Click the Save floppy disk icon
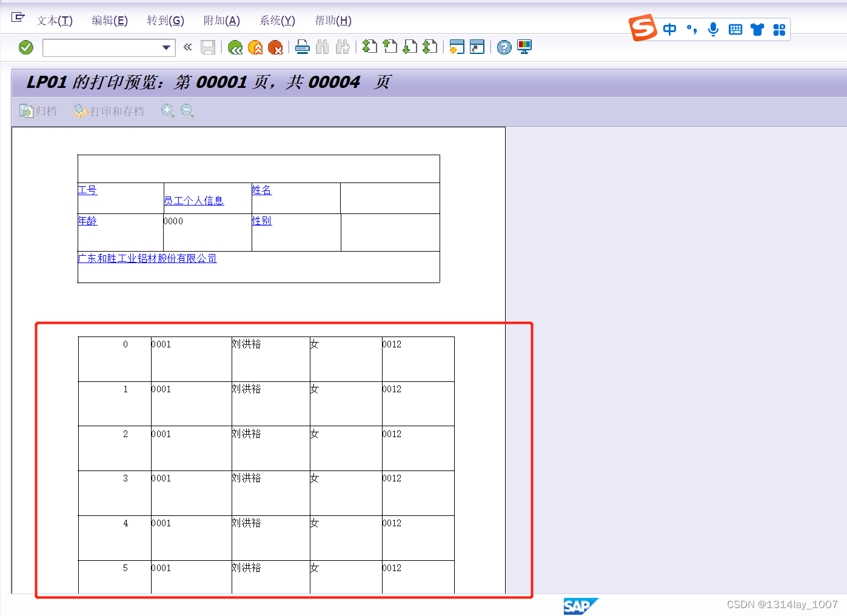This screenshot has height=616, width=847. coord(208,47)
